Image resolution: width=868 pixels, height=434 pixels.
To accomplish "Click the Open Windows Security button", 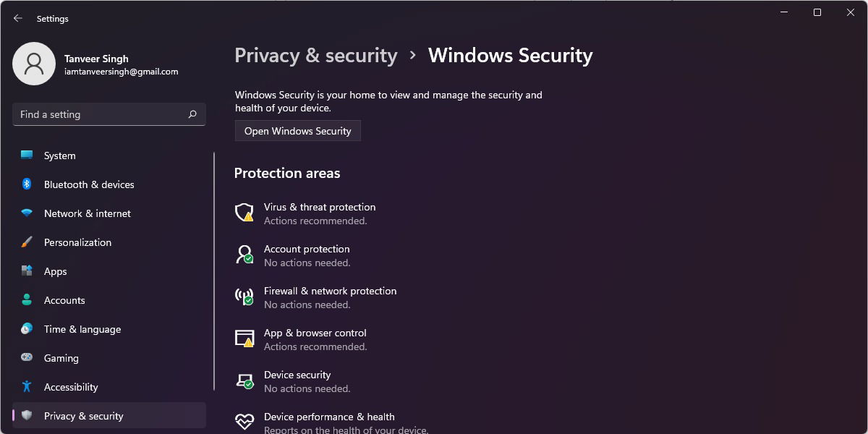I will click(298, 131).
